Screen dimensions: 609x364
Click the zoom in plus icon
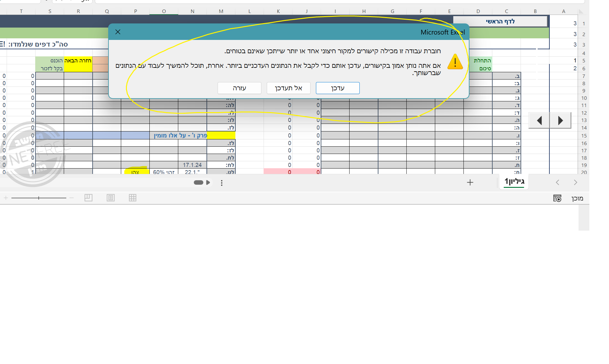[6, 198]
